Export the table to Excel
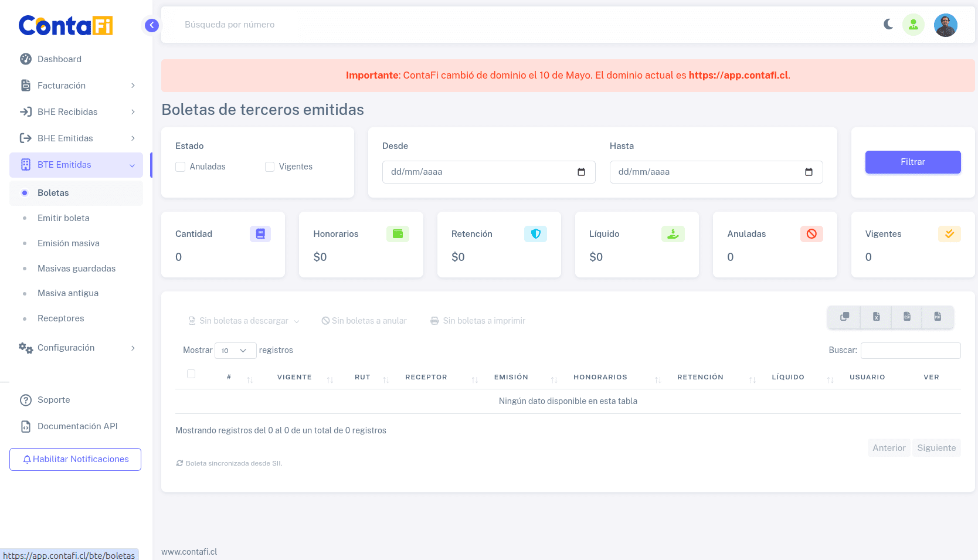The image size is (978, 560). (x=876, y=317)
